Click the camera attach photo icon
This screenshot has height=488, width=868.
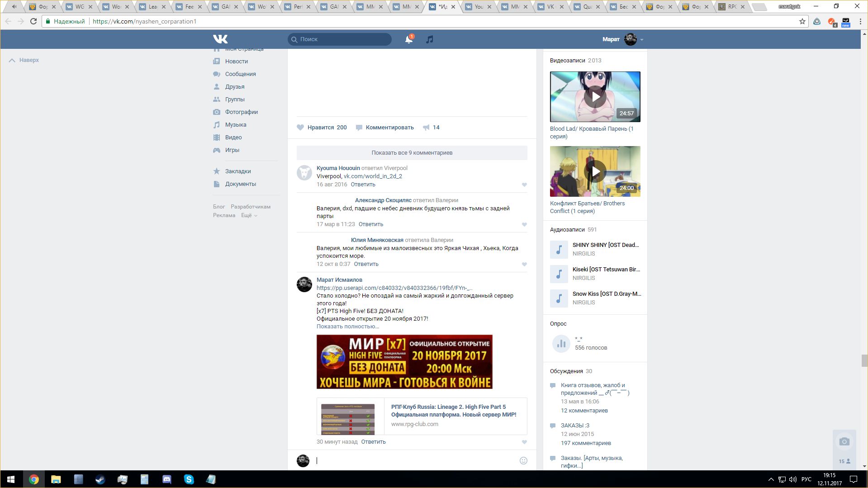click(x=844, y=441)
